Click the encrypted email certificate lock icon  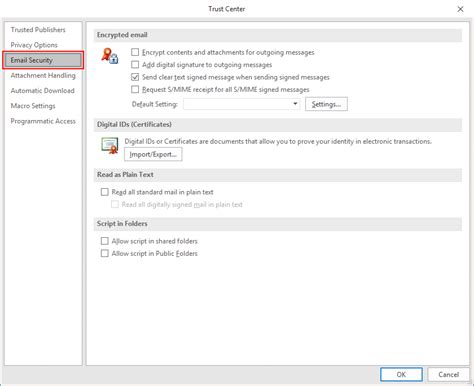coord(110,56)
